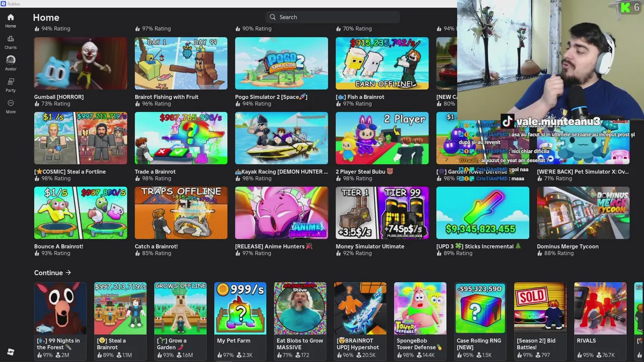644x362 pixels.
Task: Click the [RELEASE] Anime Hunters title
Action: point(274,246)
